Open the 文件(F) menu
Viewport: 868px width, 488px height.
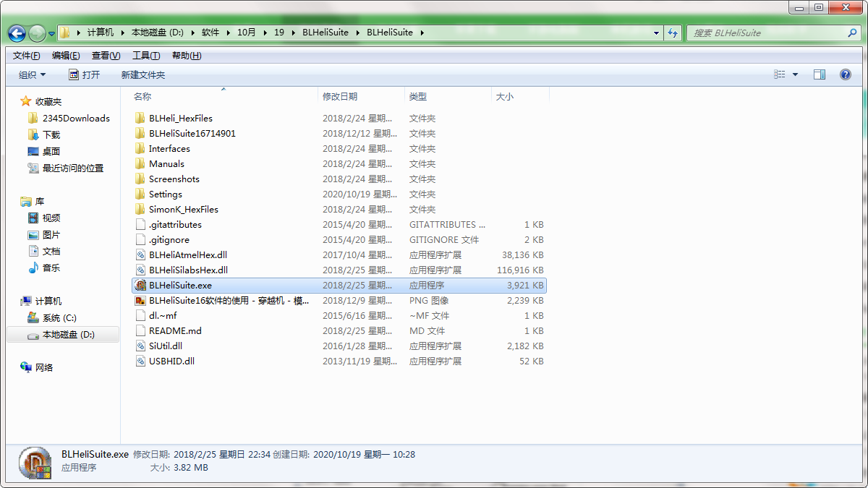click(27, 56)
